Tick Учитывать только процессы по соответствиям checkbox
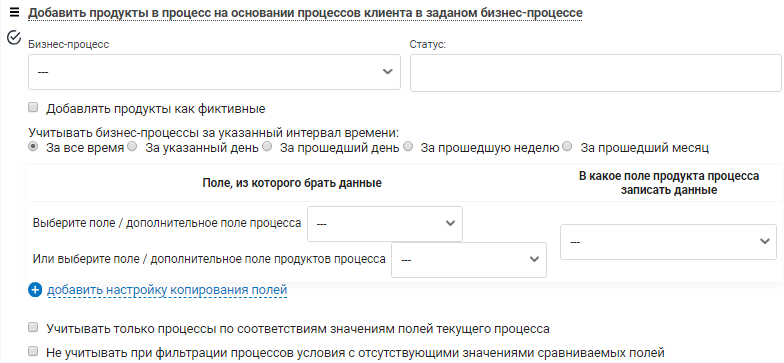Viewport: 784px width, 363px height. [34, 328]
